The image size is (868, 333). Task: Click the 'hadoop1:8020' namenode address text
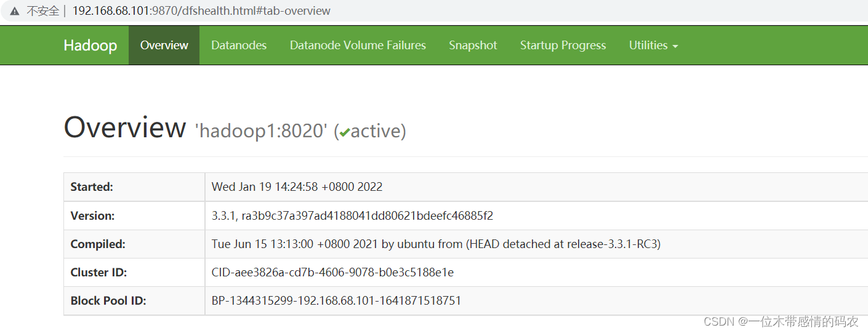[261, 131]
